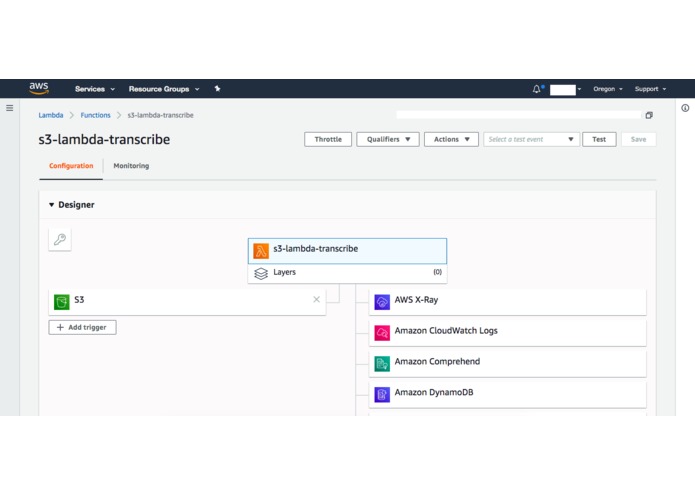Viewport: 695px width, 494px height.
Task: Click the Amazon DynamoDB blue icon
Action: 382,395
